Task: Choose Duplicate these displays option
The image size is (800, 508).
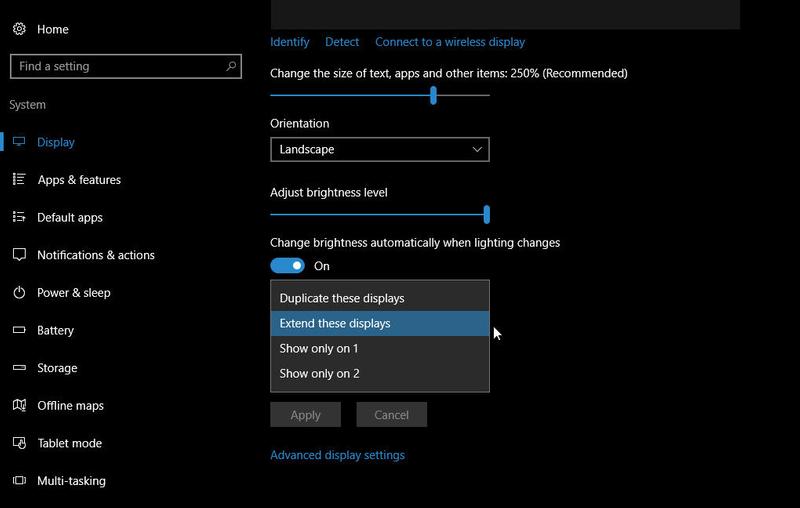Action: [380, 298]
